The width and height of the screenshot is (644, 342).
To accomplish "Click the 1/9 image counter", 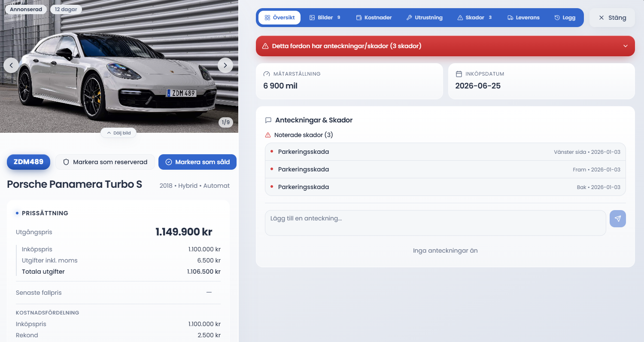I will 225,122.
